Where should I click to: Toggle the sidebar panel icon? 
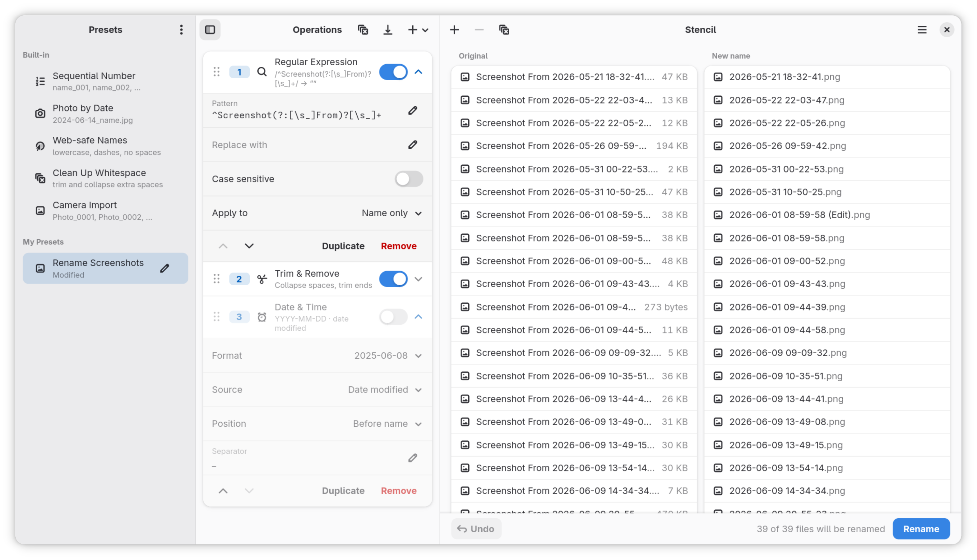tap(210, 30)
